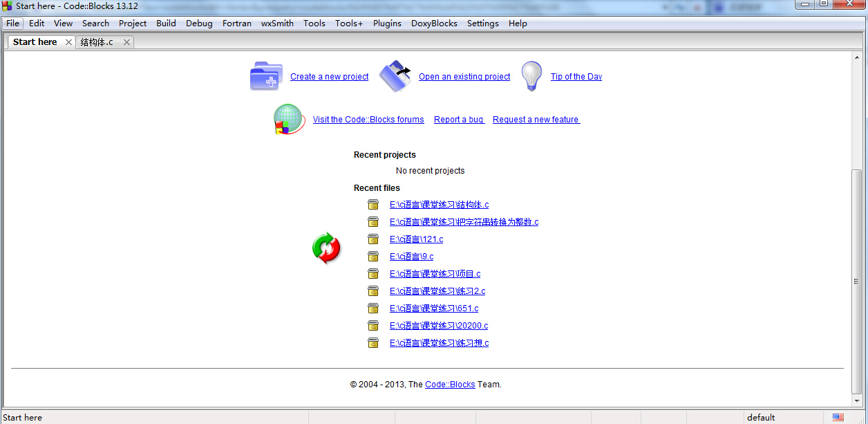
Task: Click the 'Recent files' heading
Action: pyautogui.click(x=377, y=188)
